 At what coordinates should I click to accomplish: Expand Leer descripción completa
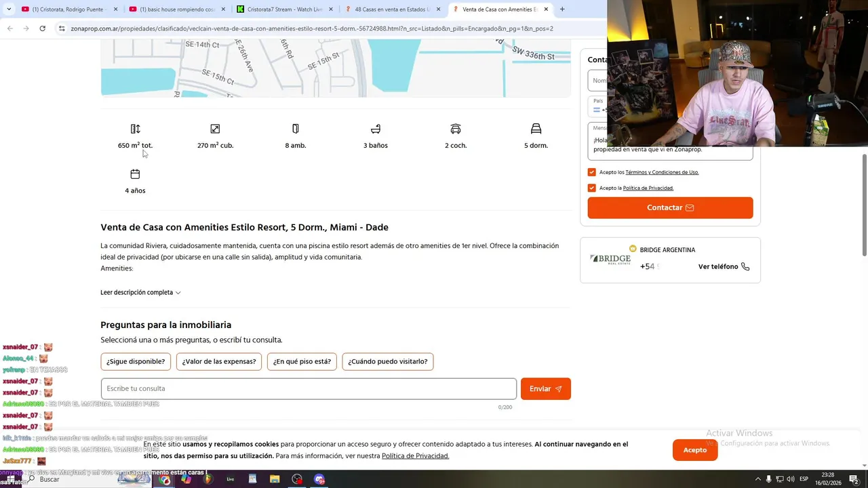point(140,292)
